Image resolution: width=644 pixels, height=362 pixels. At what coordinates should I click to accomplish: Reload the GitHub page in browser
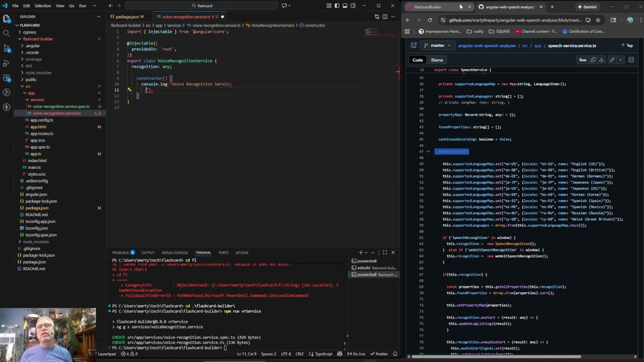coord(430,20)
